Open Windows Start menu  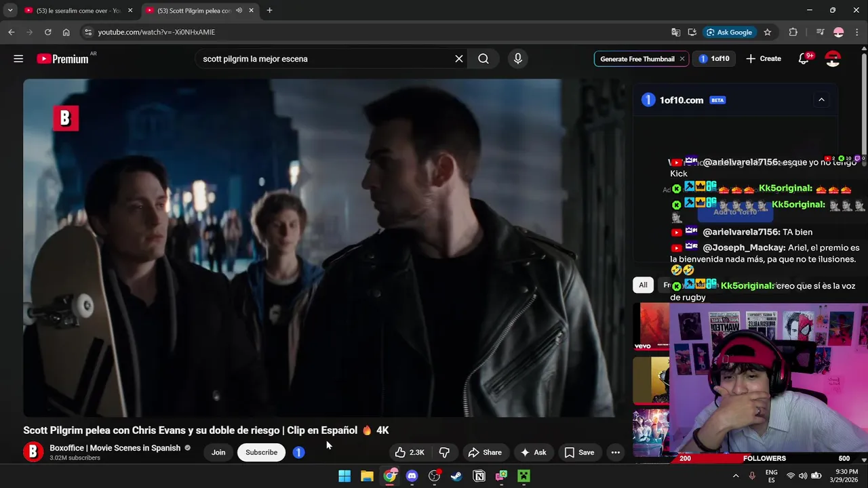tap(344, 476)
